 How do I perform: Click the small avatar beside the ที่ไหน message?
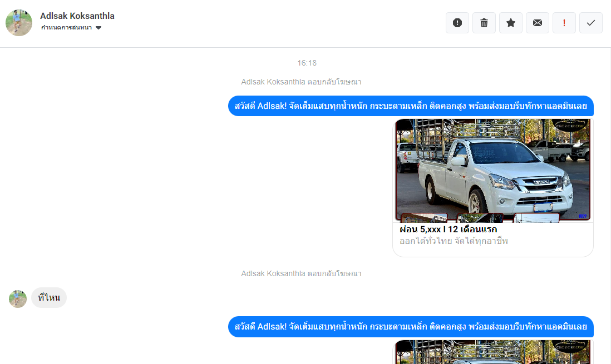click(x=18, y=298)
